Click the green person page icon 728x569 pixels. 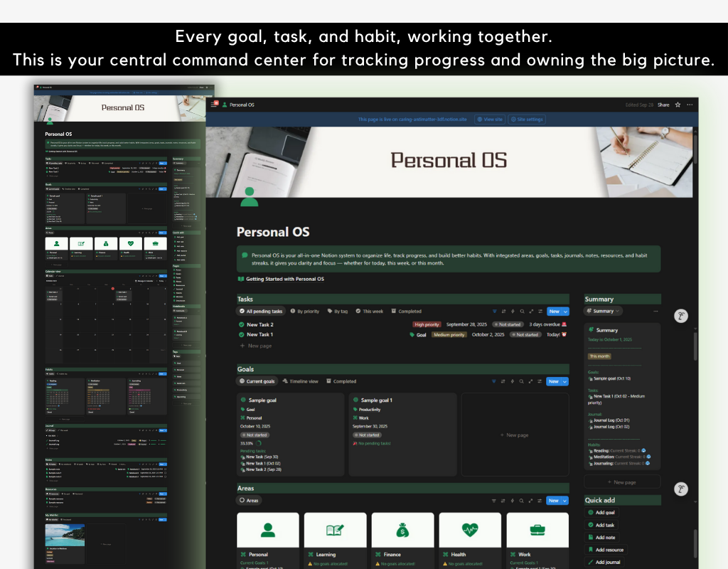[250, 196]
